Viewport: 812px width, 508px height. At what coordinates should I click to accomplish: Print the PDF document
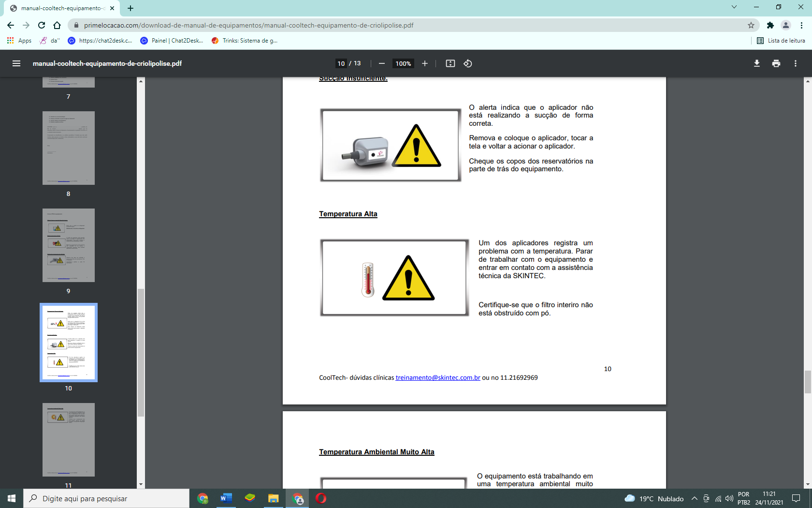776,63
